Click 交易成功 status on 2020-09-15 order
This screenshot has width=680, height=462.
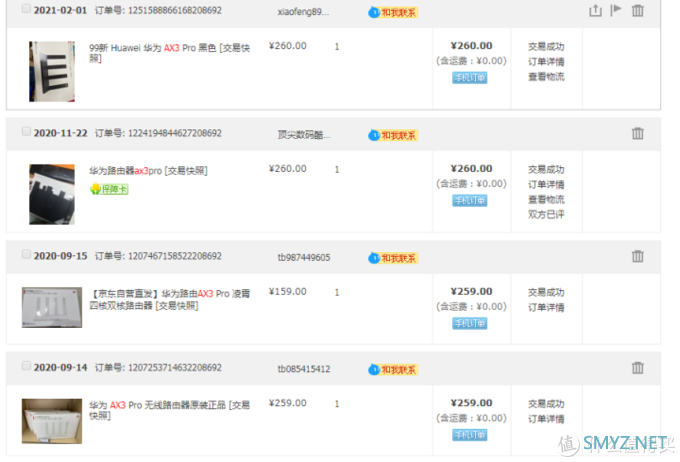(x=546, y=292)
